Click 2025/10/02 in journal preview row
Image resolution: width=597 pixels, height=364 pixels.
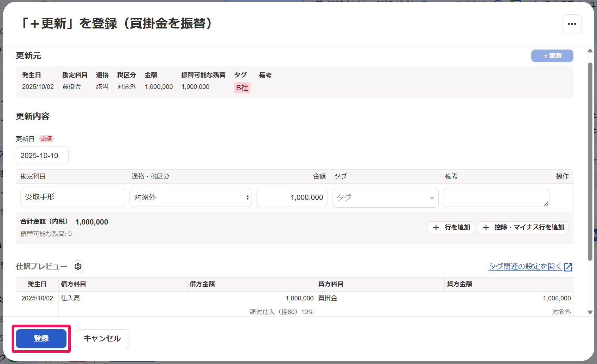pyautogui.click(x=37, y=298)
